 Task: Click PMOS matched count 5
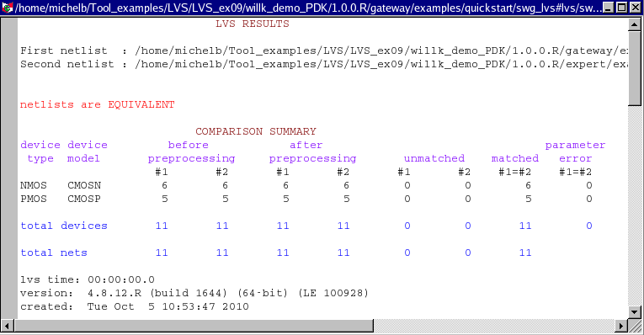tap(528, 199)
